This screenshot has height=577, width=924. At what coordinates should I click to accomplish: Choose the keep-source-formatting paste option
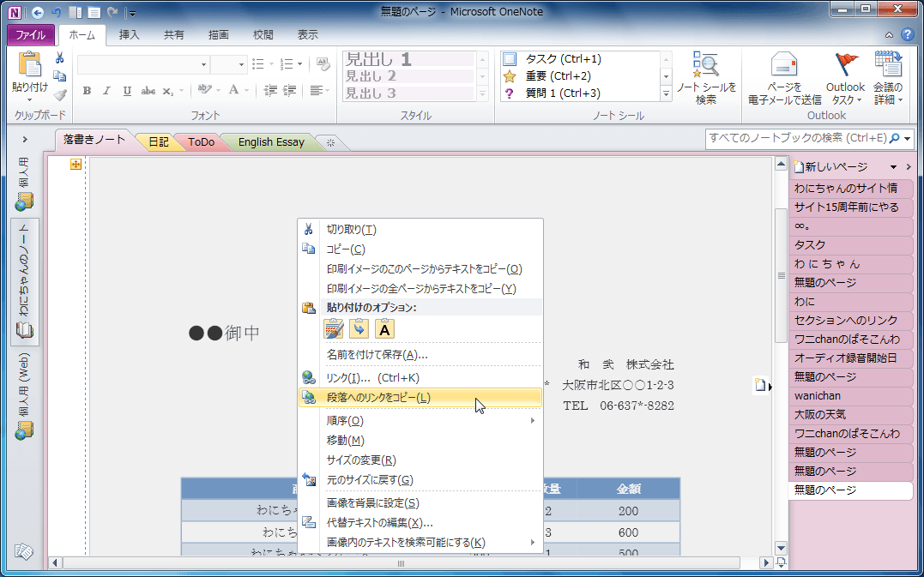click(332, 328)
